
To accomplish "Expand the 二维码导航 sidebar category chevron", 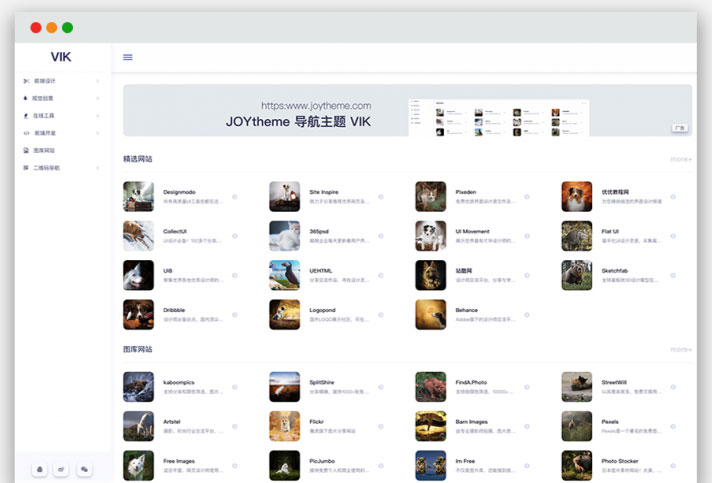I will 97,168.
